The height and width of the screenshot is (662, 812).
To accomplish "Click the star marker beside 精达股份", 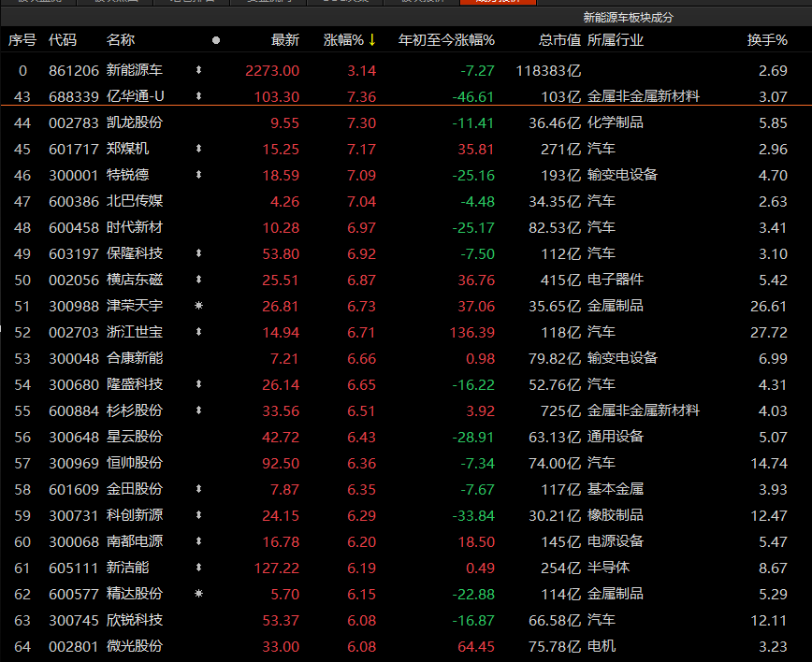I will [198, 594].
